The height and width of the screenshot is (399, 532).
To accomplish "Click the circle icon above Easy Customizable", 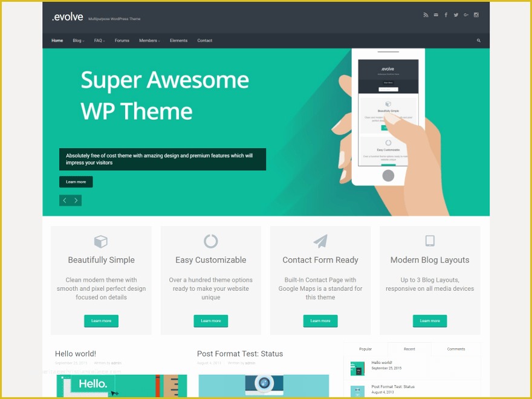I will pos(211,241).
